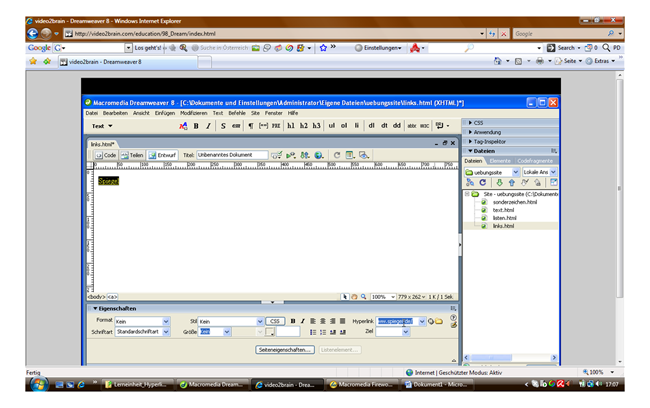Click the Seiteneigenschaften... button
The height and width of the screenshot is (408, 650).
pos(285,350)
